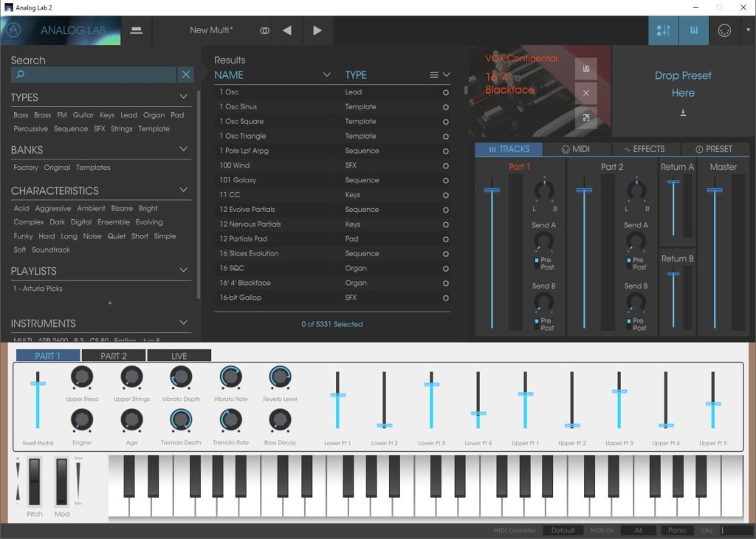Click the Tremolo Depth knob
Screen dimensions: 756x539
click(x=181, y=420)
